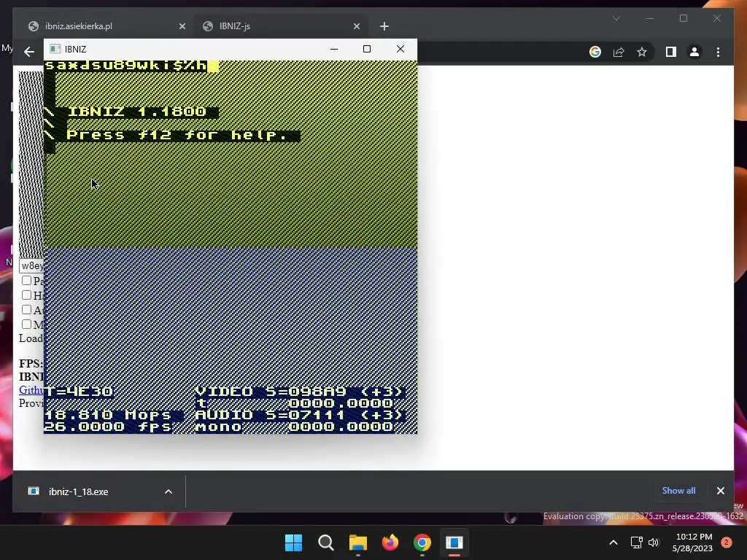Switch to the IBNIZ taskbar app

[x=454, y=542]
